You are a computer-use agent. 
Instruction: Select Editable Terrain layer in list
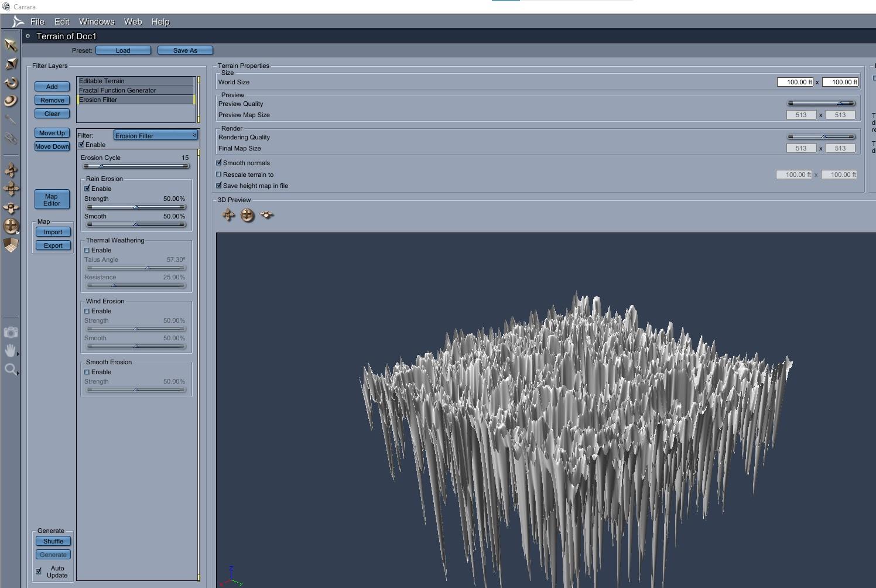pyautogui.click(x=136, y=81)
